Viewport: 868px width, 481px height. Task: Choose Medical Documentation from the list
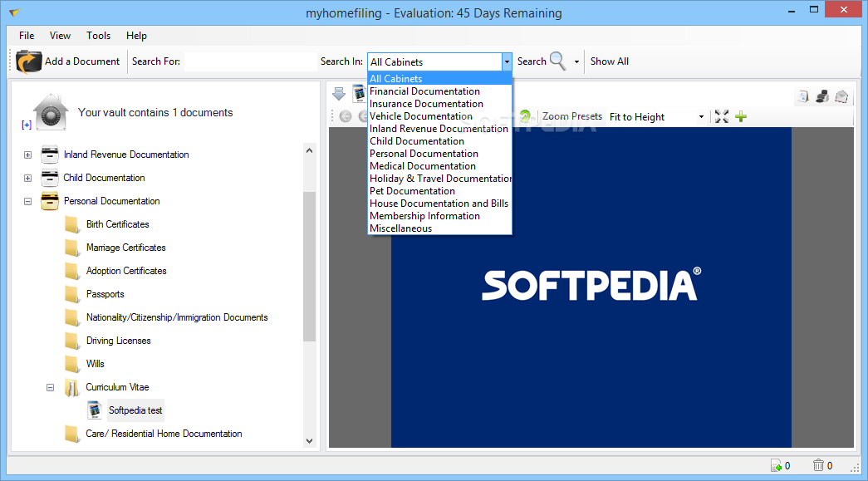coord(439,166)
